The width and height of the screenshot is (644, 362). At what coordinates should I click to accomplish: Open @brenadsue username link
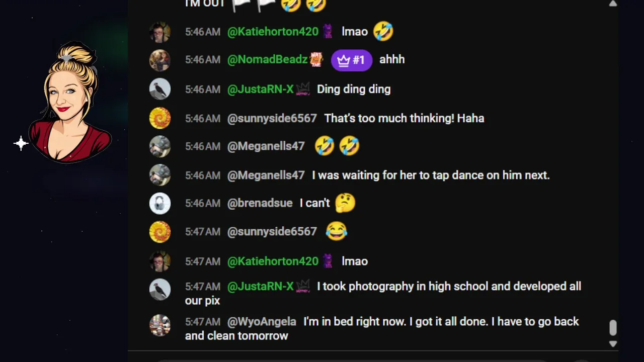[260, 203]
